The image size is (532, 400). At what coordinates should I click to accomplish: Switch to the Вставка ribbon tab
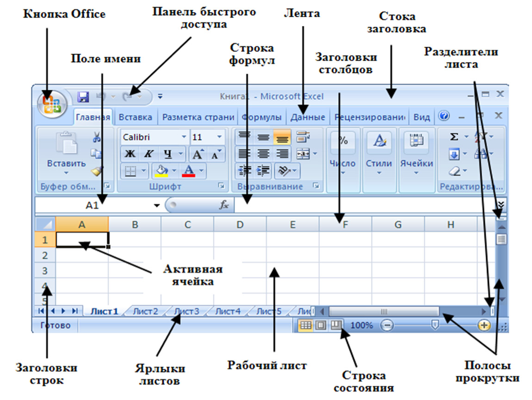(x=136, y=117)
